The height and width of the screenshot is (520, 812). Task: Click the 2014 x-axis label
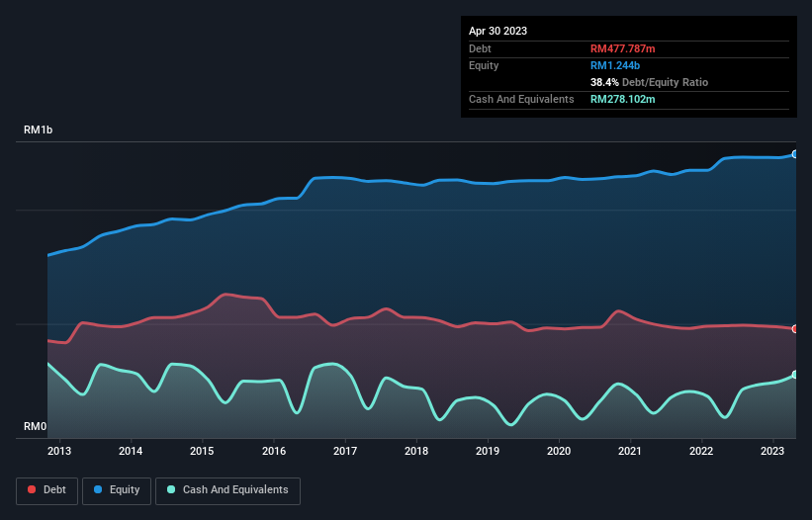coord(131,451)
